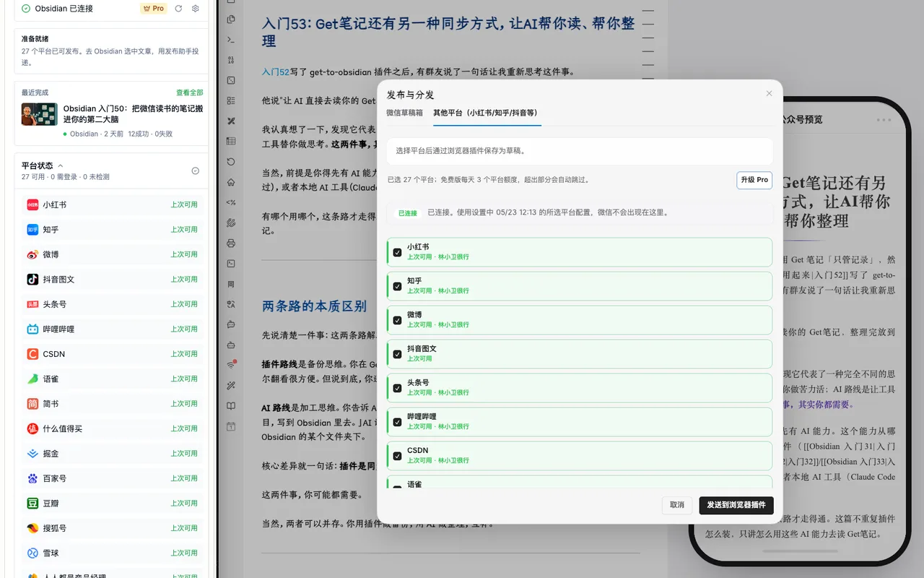Image resolution: width=924 pixels, height=578 pixels.
Task: Click the 什么值得买 icon in the platform list
Action: [32, 428]
